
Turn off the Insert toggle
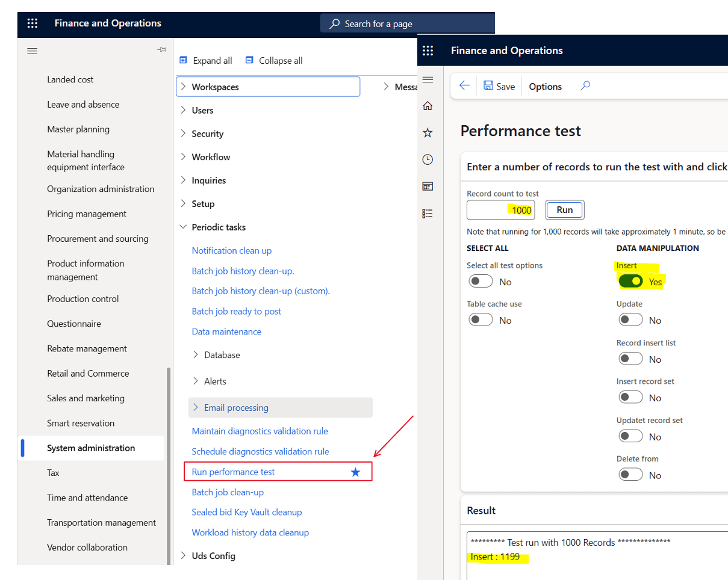tap(630, 281)
